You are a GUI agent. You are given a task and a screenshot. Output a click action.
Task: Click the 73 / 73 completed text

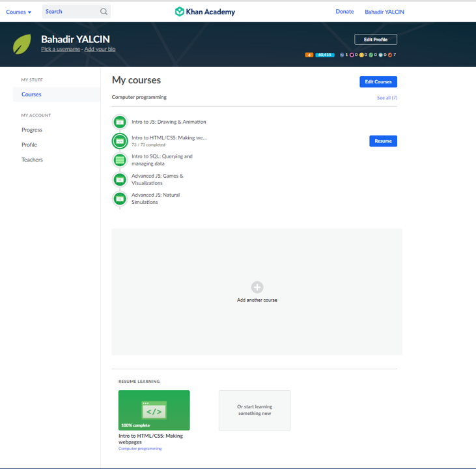click(x=148, y=145)
